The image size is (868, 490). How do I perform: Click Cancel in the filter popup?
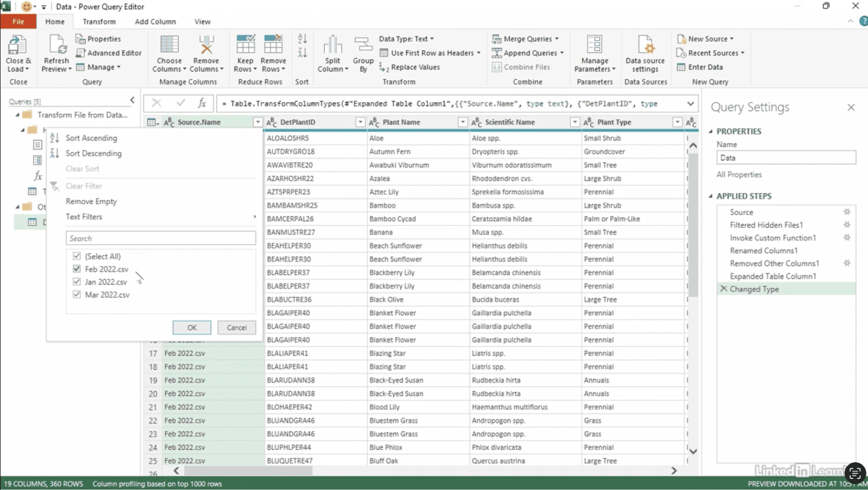point(237,328)
